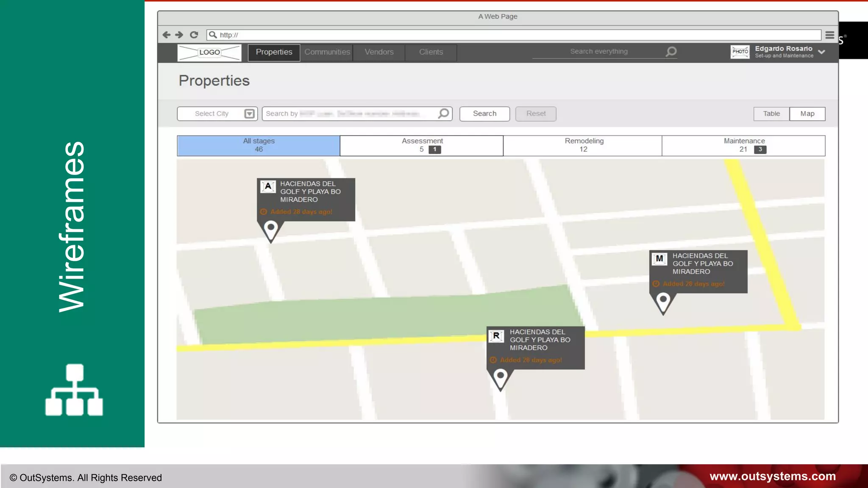Open the browser hamburger menu icon

point(829,35)
